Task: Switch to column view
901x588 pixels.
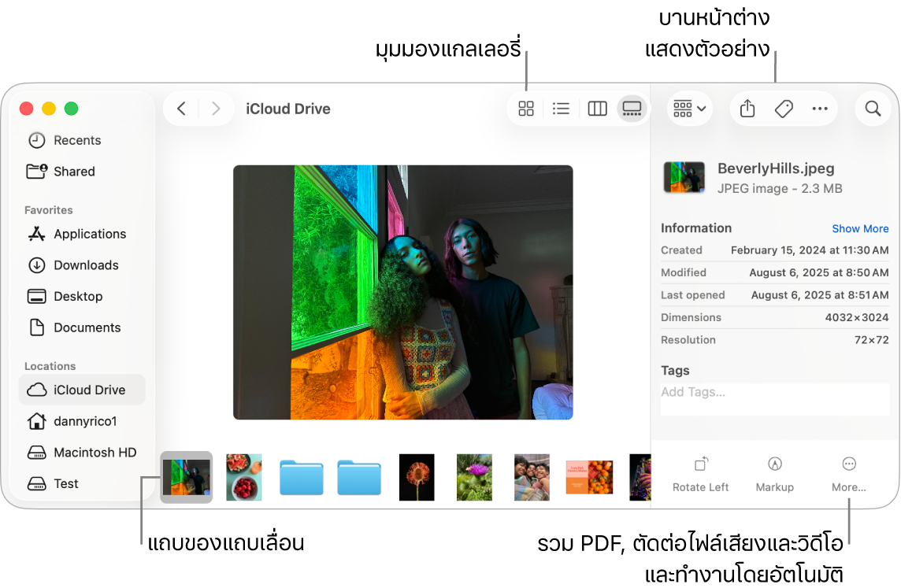Action: tap(597, 109)
